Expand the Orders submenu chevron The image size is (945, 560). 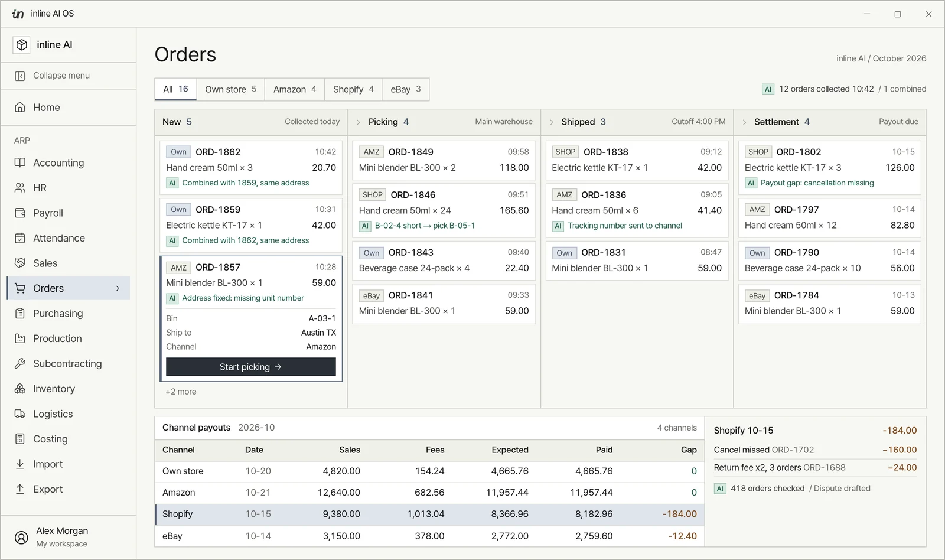tap(118, 288)
